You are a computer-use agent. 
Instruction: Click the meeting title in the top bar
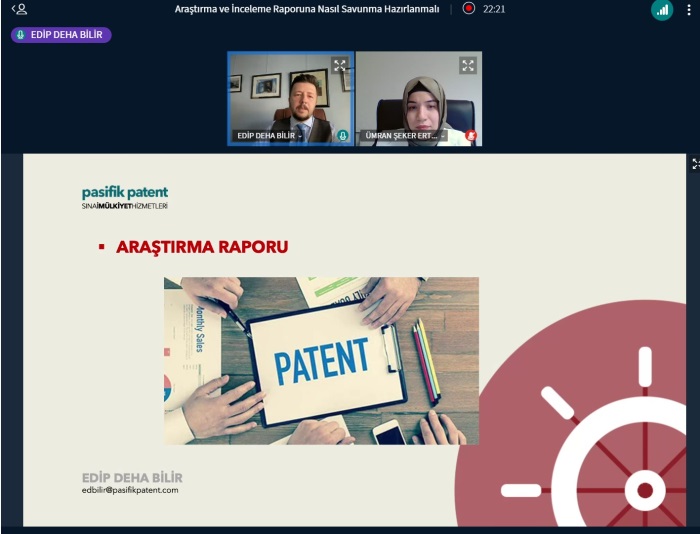[x=307, y=9]
